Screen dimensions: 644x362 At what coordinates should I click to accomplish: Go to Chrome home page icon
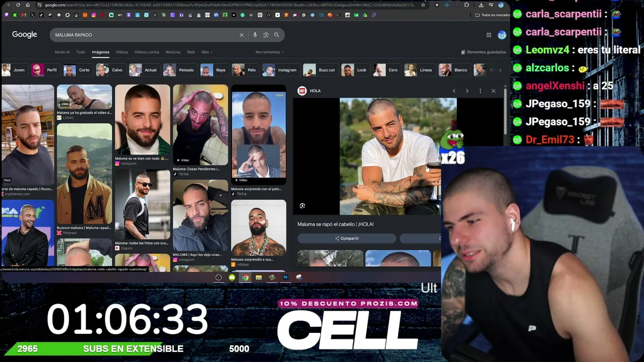point(28,5)
